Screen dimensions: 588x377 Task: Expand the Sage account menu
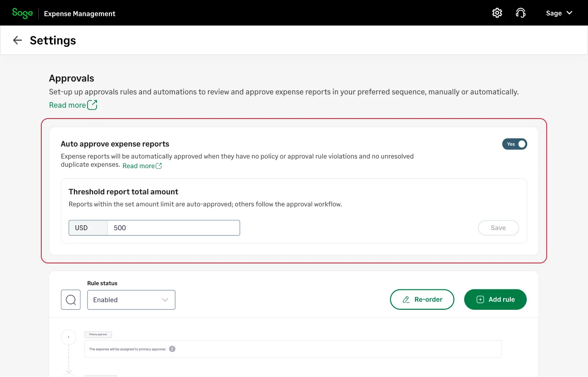point(559,13)
